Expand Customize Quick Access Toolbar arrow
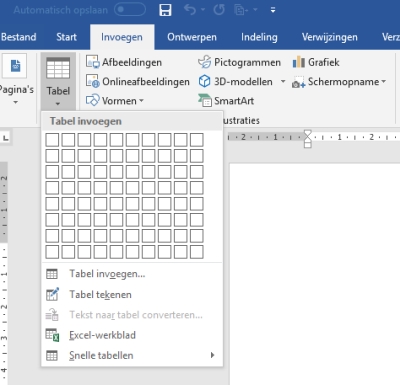400x385 pixels. click(273, 10)
